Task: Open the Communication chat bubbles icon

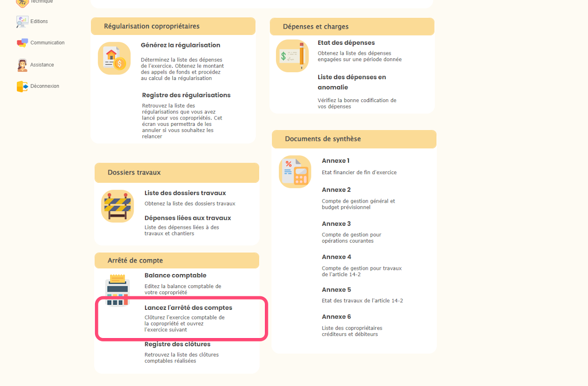Action: [x=22, y=43]
